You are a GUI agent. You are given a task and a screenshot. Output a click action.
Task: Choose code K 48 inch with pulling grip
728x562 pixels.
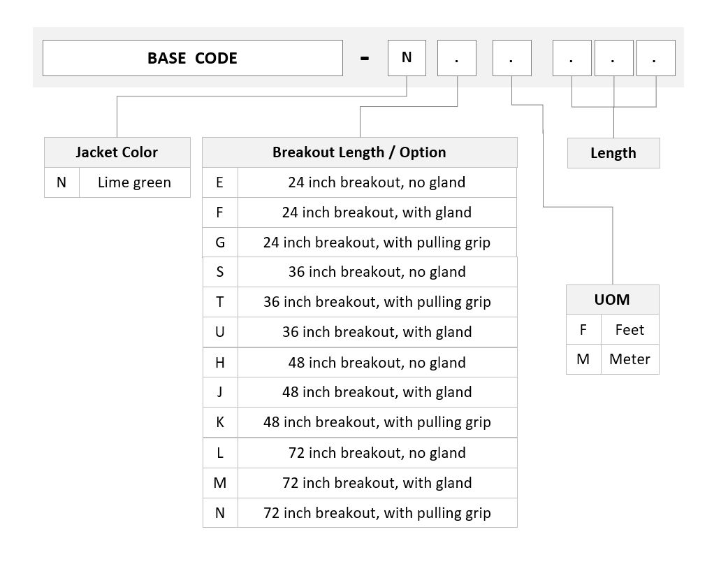click(x=360, y=422)
